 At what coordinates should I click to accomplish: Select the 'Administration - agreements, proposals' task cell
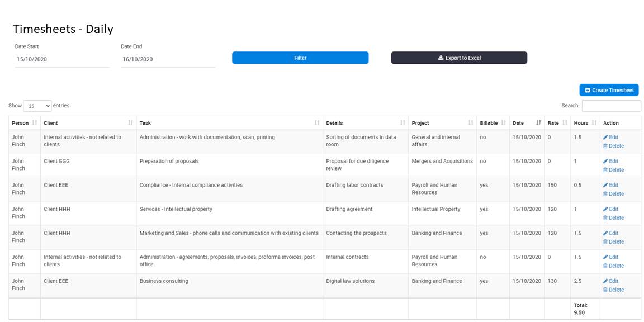[x=230, y=262]
